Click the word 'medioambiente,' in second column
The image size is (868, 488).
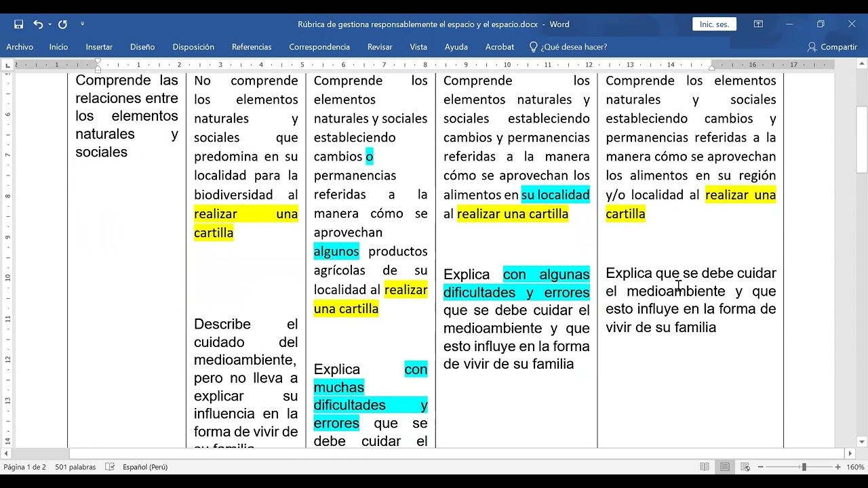point(245,360)
